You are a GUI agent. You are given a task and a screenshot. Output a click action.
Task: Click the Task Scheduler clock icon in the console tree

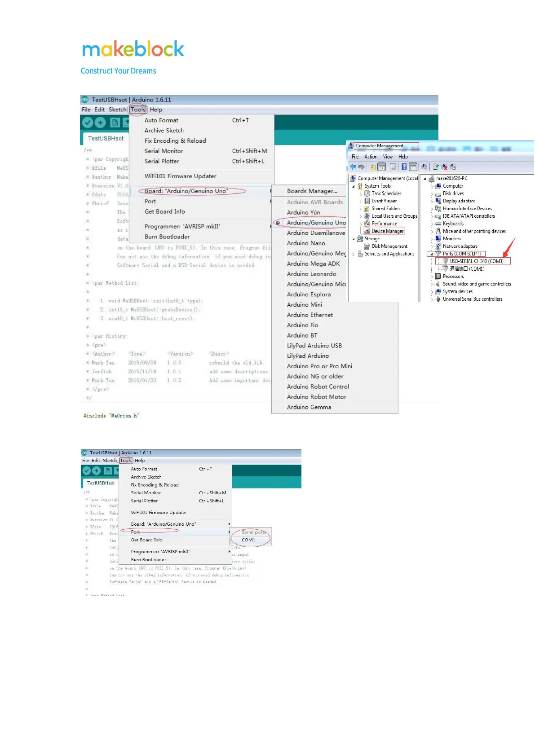point(367,193)
